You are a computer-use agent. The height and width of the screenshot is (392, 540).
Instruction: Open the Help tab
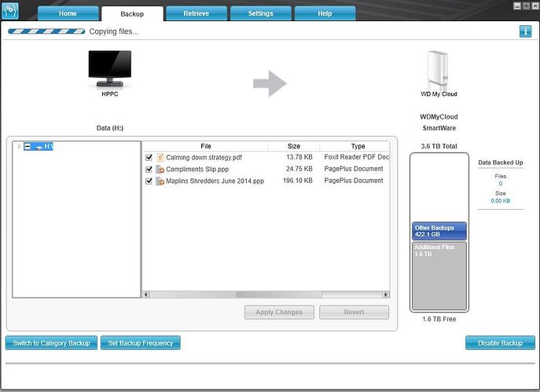(x=325, y=13)
